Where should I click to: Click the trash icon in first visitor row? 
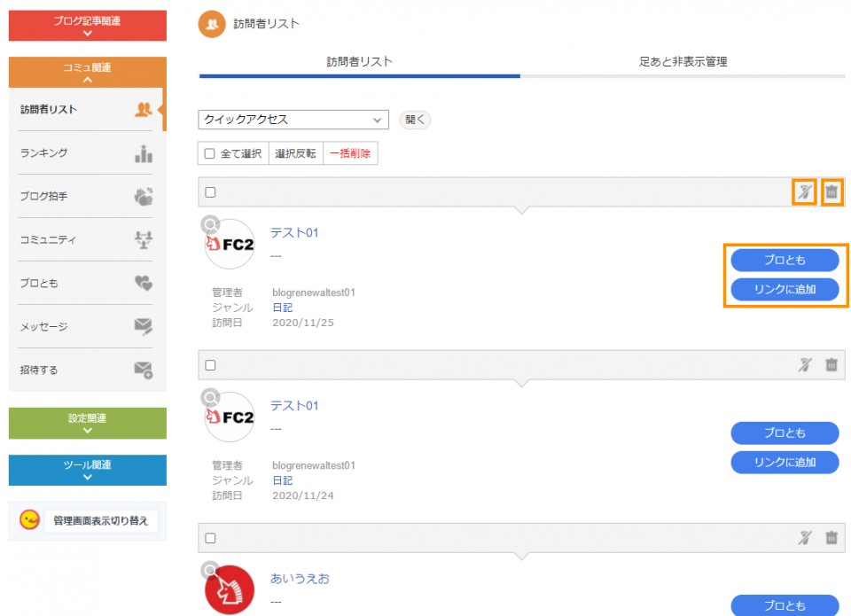(x=831, y=192)
